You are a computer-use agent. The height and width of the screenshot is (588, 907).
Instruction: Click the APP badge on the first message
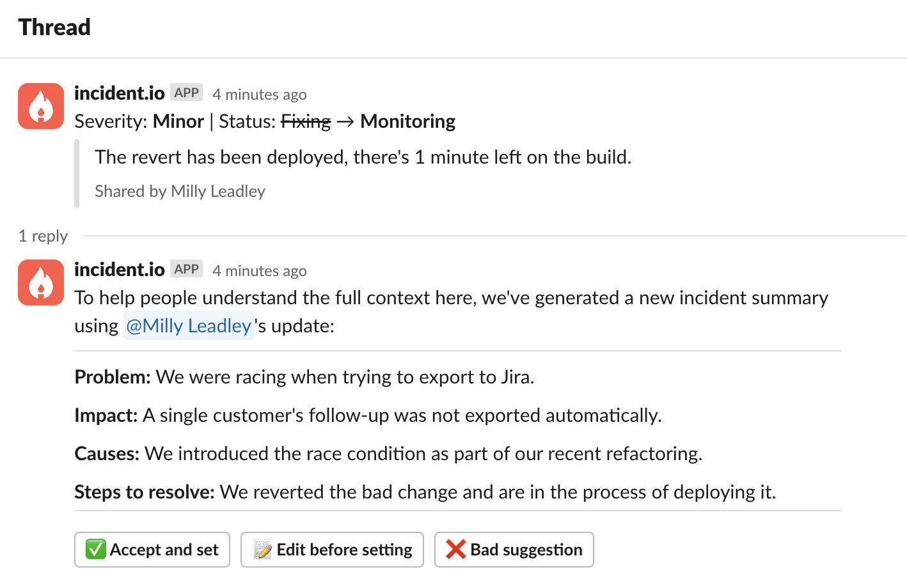coord(186,93)
